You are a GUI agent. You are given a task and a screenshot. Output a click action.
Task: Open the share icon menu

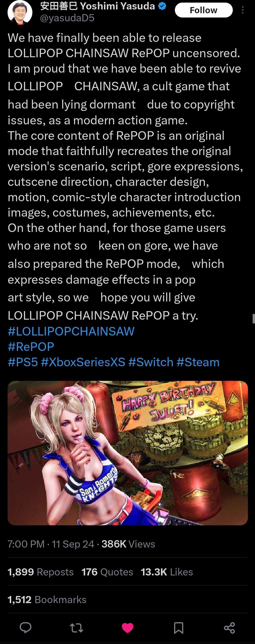click(229, 628)
